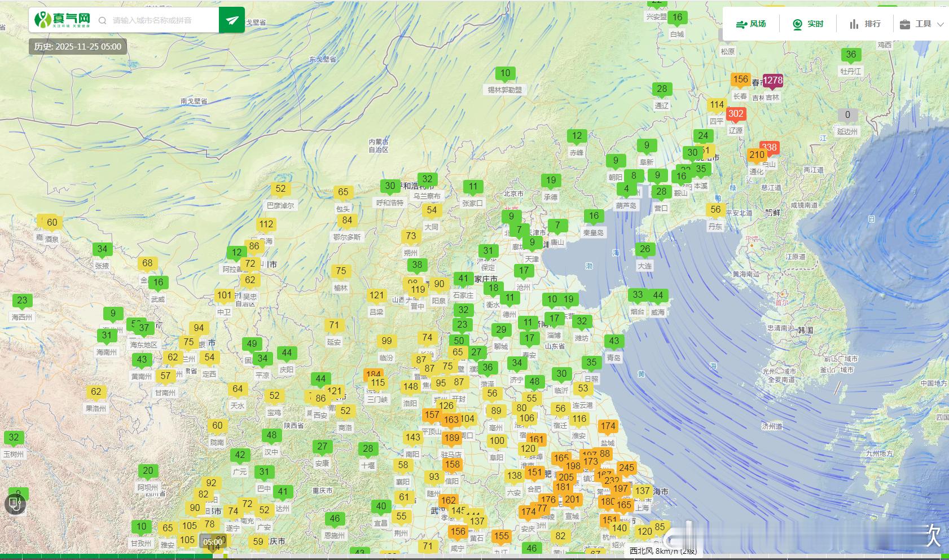Select the 114 AQI marker for 四平
This screenshot has width=949, height=560.
coord(717,105)
